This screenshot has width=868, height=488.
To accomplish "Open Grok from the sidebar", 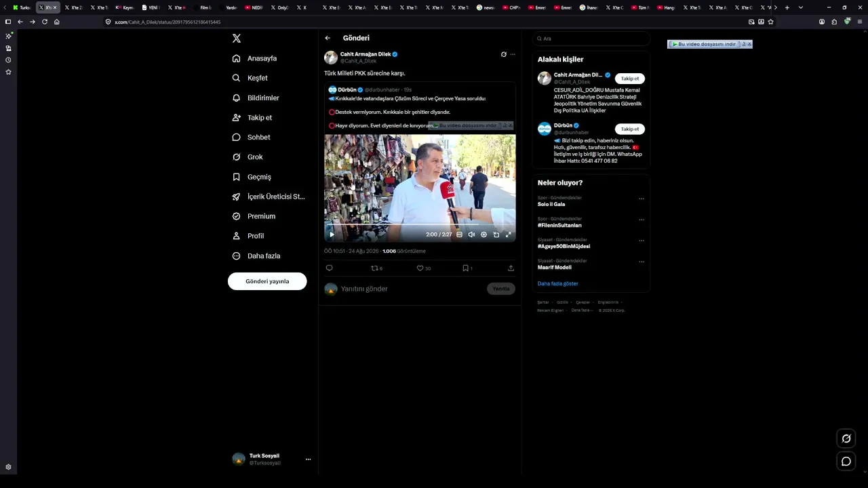I will click(248, 157).
